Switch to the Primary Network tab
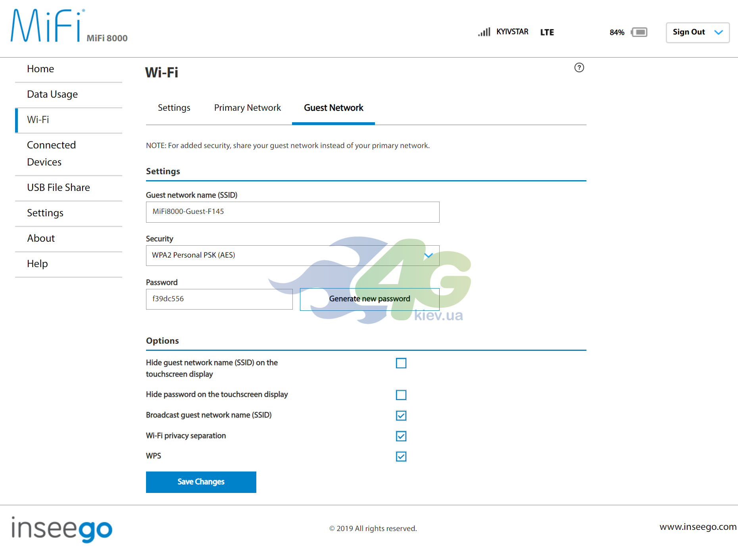This screenshot has height=560, width=738. 247,108
